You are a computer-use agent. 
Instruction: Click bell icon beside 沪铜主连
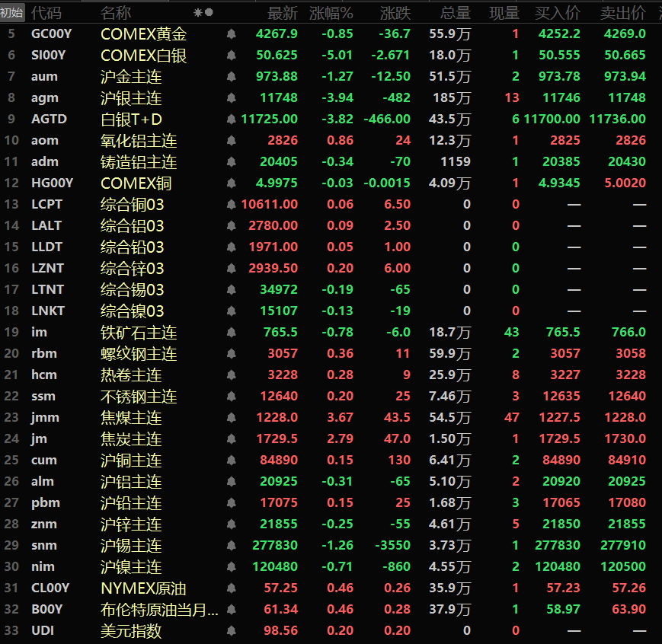tap(231, 461)
